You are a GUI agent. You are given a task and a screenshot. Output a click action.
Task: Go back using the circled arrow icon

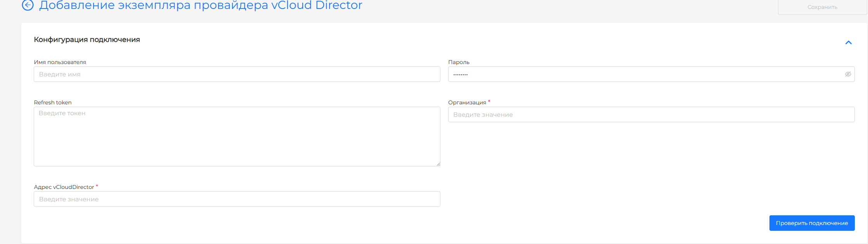pyautogui.click(x=28, y=5)
